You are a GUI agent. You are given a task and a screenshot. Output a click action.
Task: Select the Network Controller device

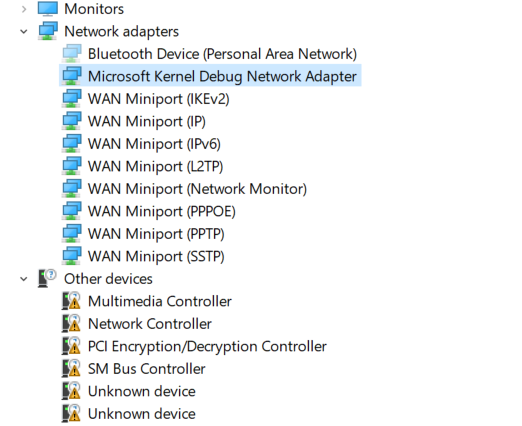149,324
